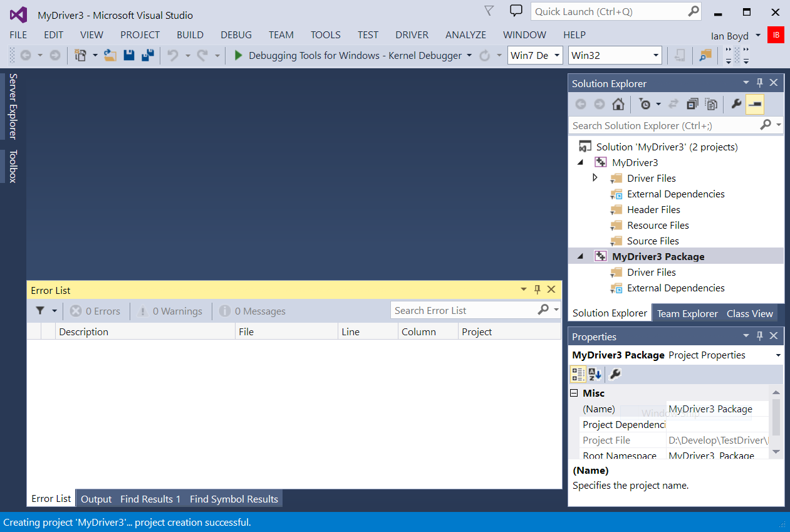
Task: Click Collapse All in Solution Explorer
Action: [x=692, y=104]
